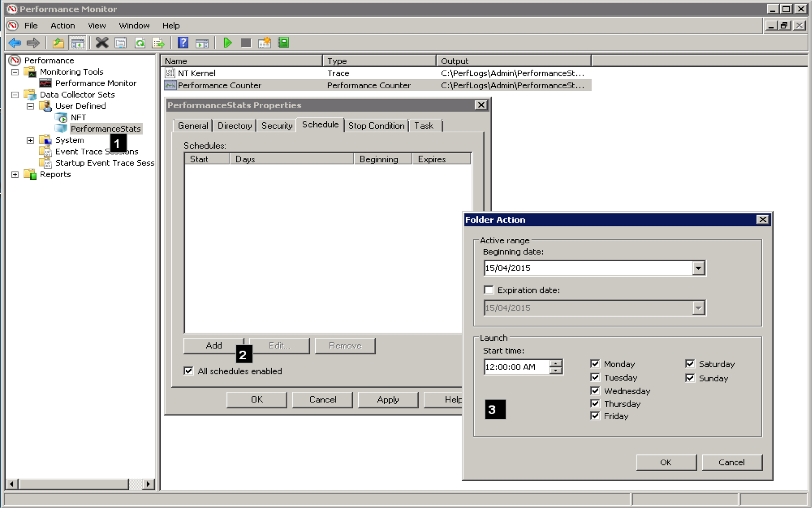Uncheck the Monday checkbox
Viewport: 812px width, 508px height.
pos(595,363)
